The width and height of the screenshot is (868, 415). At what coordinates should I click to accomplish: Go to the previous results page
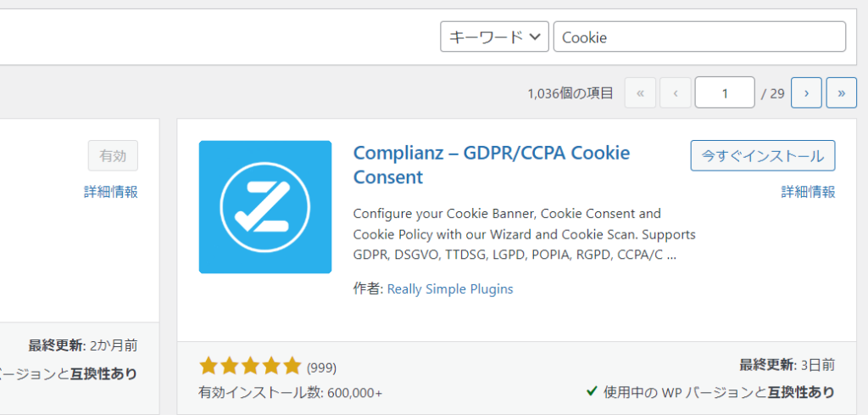point(675,93)
